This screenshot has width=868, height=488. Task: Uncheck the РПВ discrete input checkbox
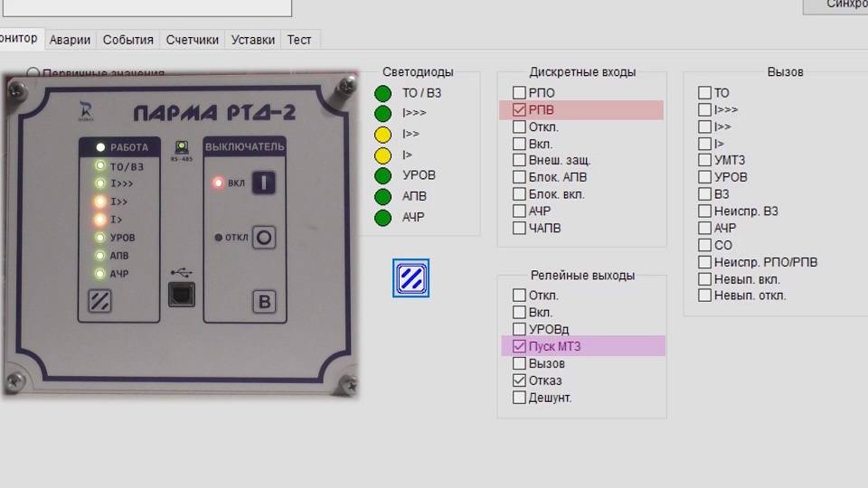click(x=519, y=109)
